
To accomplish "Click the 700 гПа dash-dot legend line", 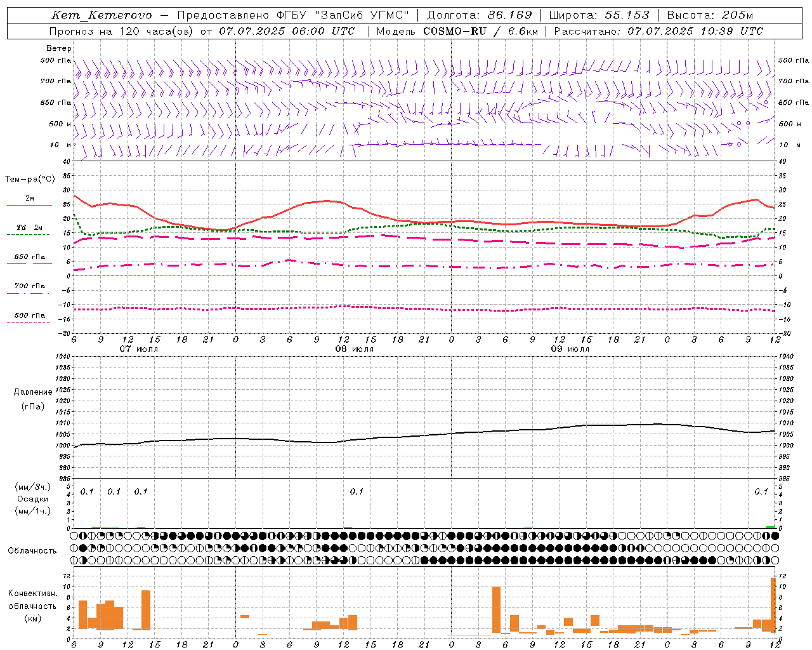I will [x=28, y=293].
